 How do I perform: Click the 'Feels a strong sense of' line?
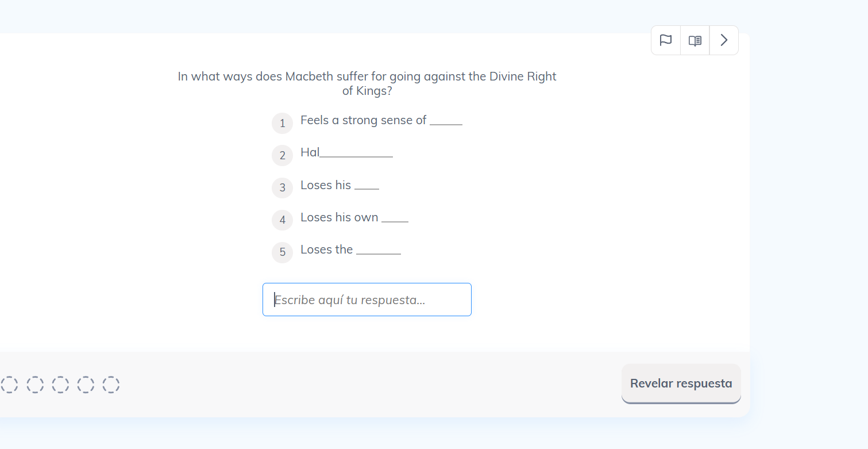point(381,120)
